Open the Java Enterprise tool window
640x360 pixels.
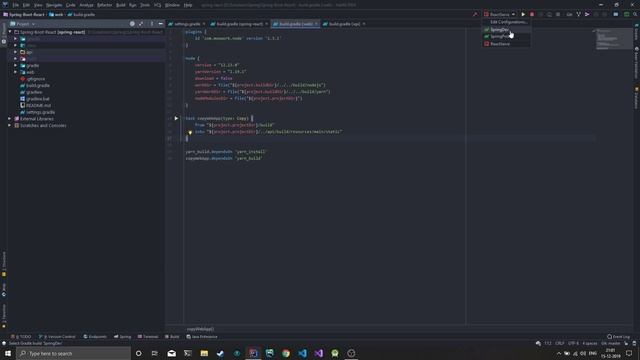(x=202, y=337)
